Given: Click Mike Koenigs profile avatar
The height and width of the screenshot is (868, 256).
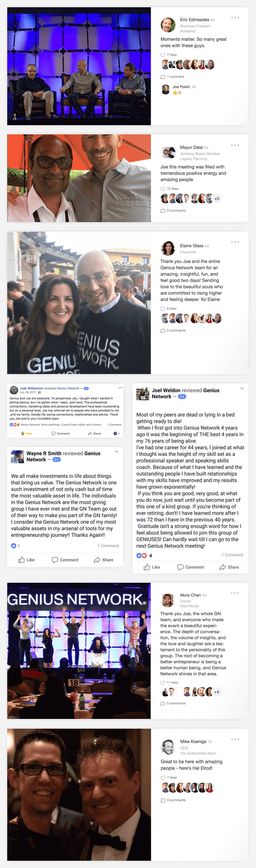Looking at the screenshot, I should coord(168,747).
